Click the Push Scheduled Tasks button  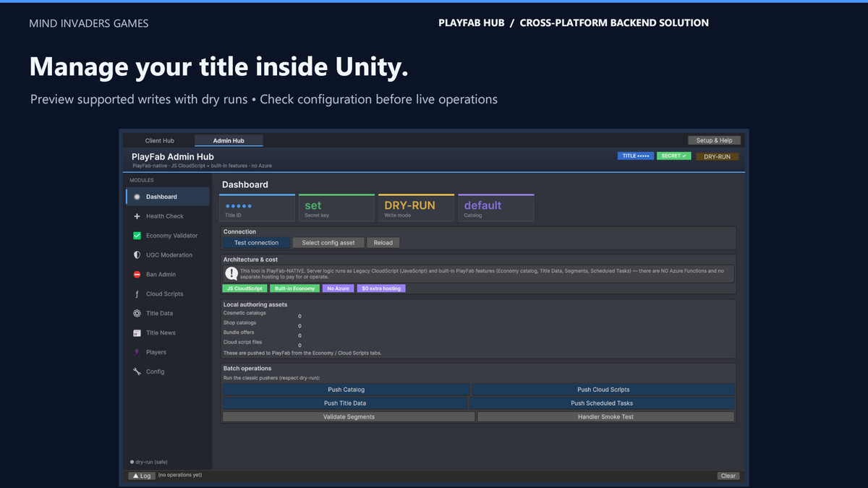[x=602, y=403]
